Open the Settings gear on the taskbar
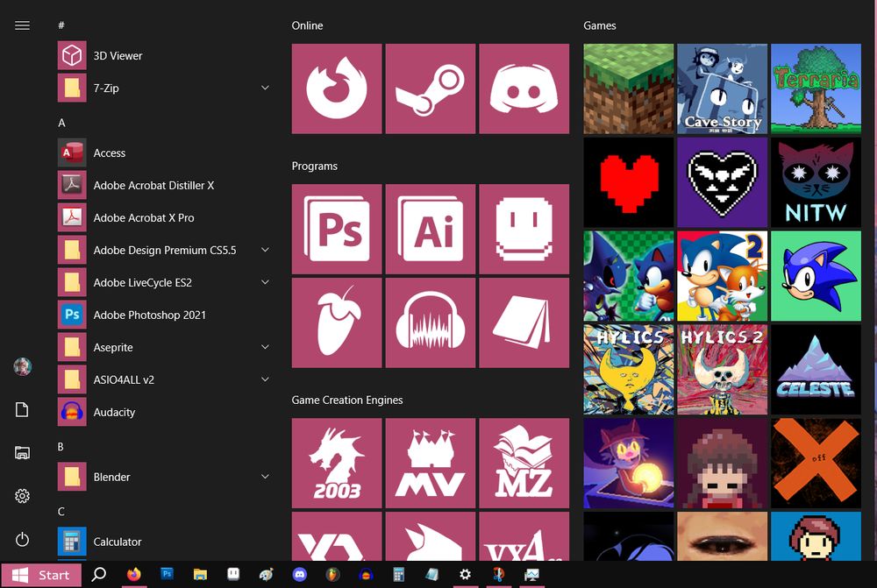 [x=466, y=574]
